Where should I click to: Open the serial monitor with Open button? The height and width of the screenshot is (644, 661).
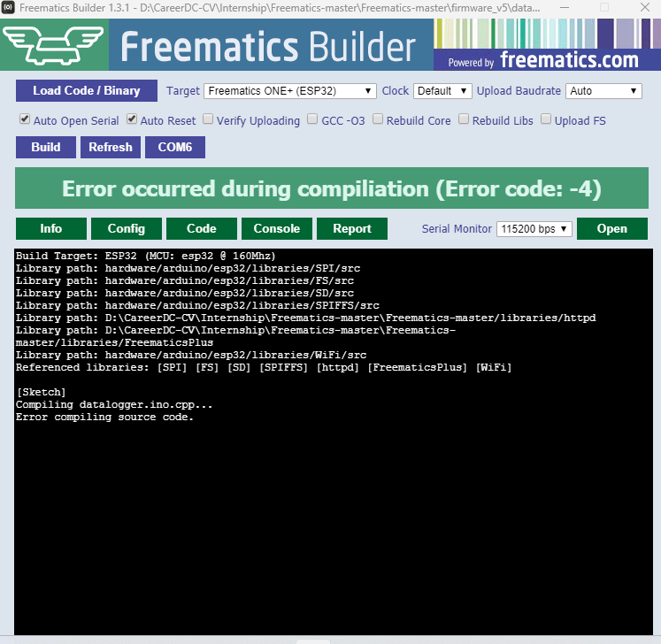point(612,228)
